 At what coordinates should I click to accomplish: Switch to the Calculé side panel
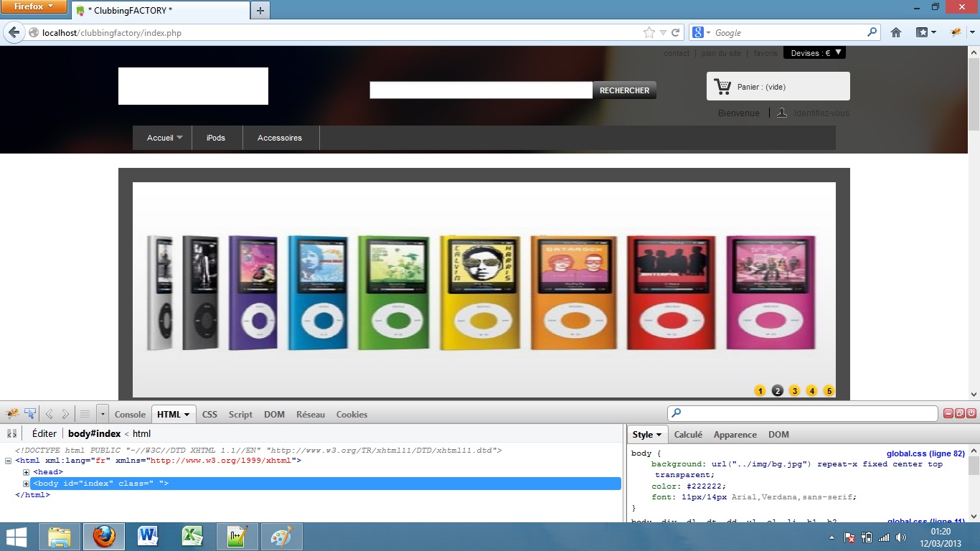point(688,434)
